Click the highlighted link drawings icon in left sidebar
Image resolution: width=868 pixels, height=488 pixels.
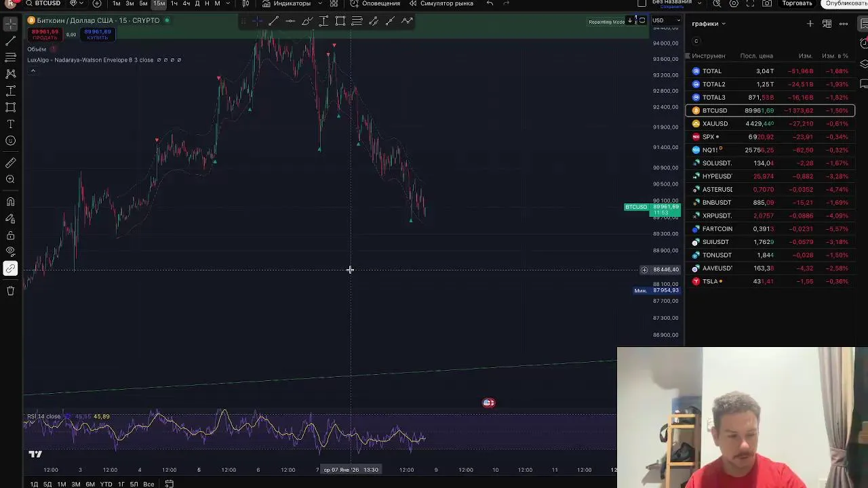pos(10,269)
